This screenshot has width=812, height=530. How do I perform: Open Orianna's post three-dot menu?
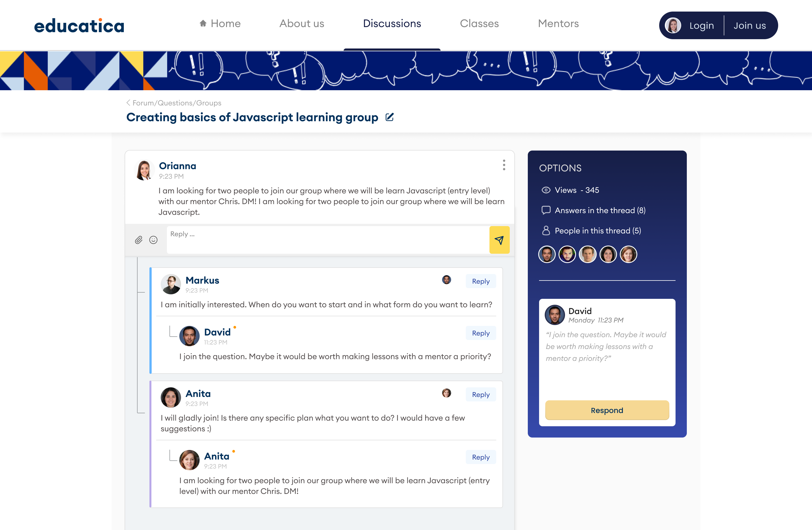(x=504, y=165)
